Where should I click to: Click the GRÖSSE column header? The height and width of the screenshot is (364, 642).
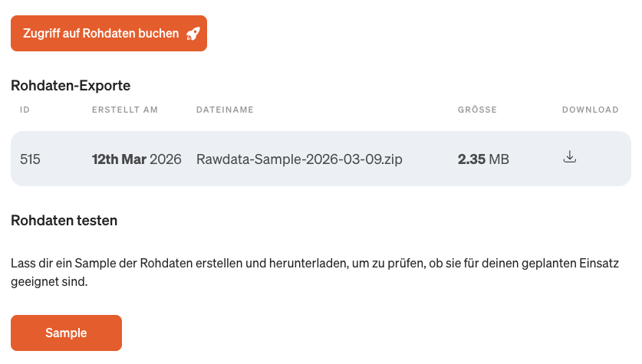(x=477, y=110)
